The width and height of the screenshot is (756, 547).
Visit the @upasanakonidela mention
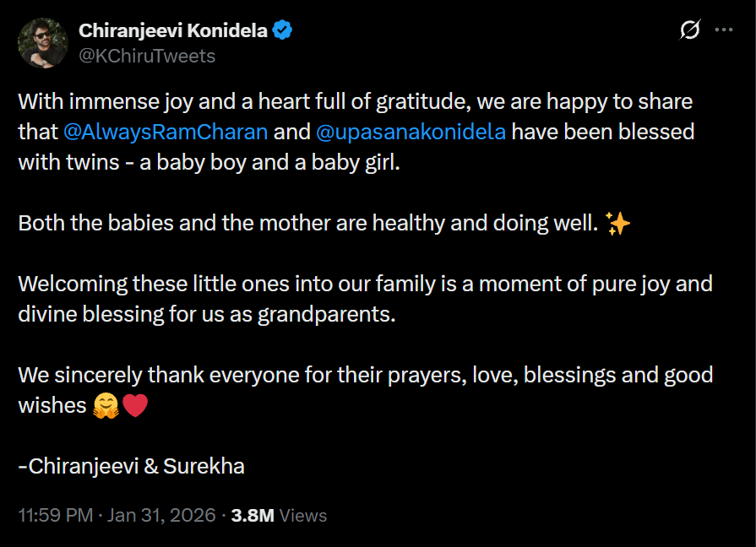(x=411, y=133)
